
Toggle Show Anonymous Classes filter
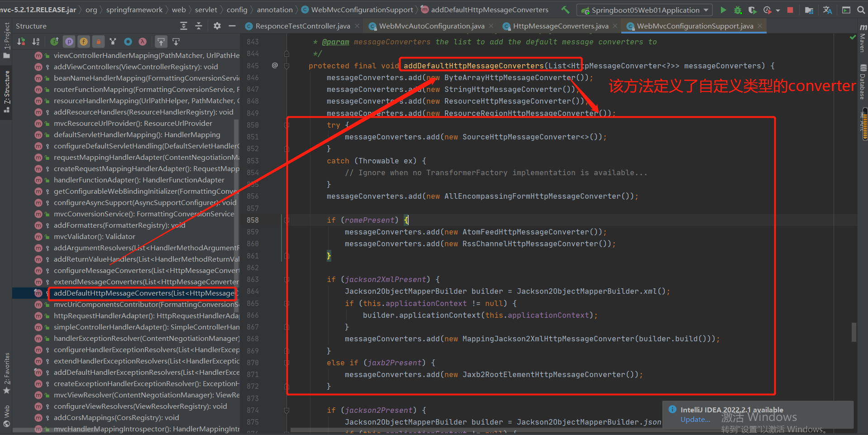point(128,42)
